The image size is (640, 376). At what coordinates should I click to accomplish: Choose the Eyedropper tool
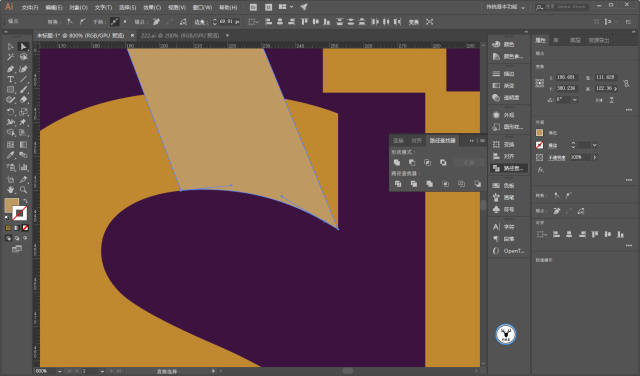[11, 155]
